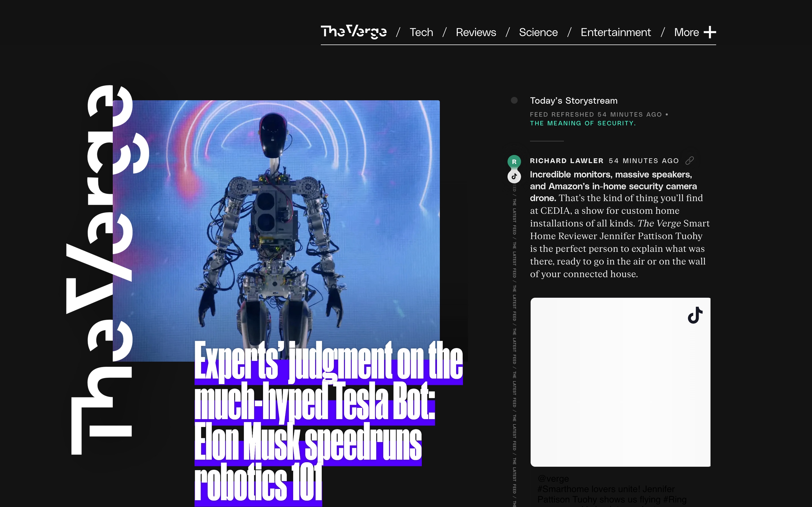Open the Reviews section

[476, 32]
